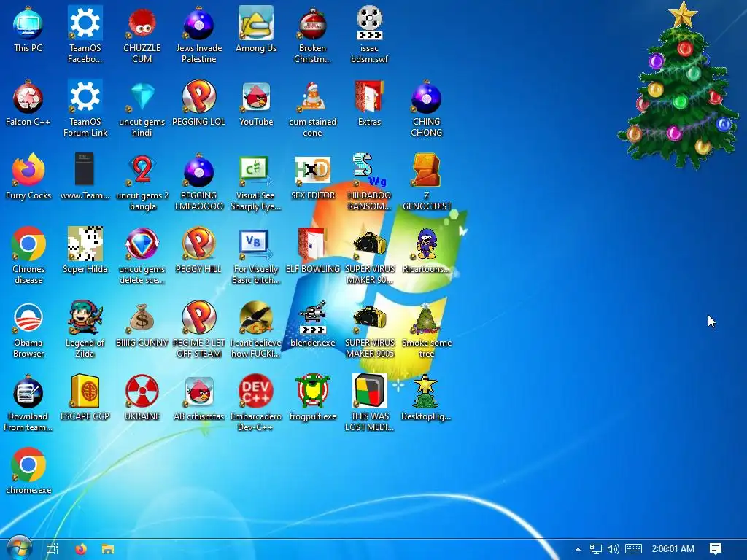Open the Ricartoons... character icon
Viewport: 747px width, 560px height.
point(426,251)
